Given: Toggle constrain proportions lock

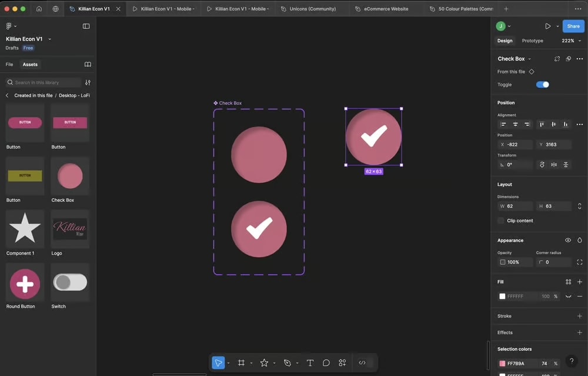Looking at the screenshot, I should pyautogui.click(x=580, y=206).
